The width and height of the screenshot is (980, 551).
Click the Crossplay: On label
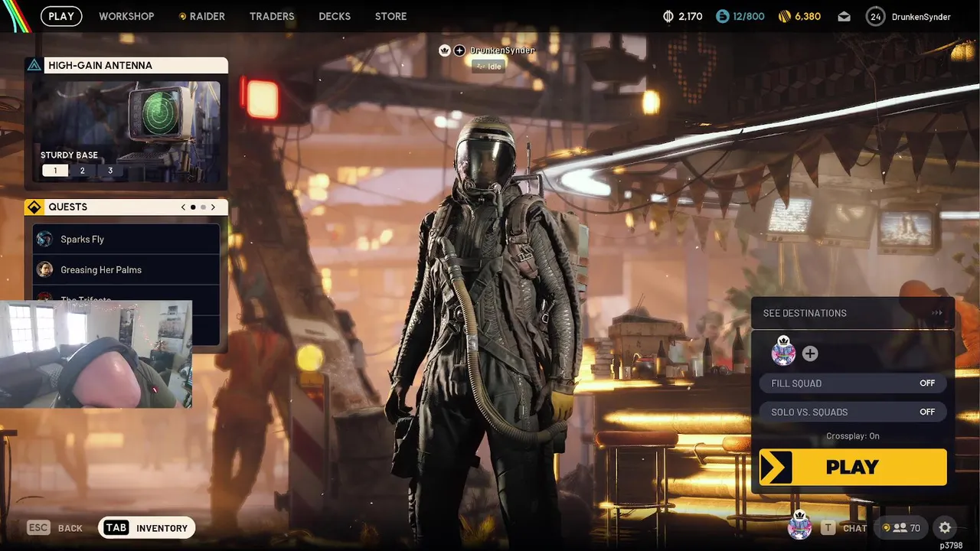(x=853, y=435)
